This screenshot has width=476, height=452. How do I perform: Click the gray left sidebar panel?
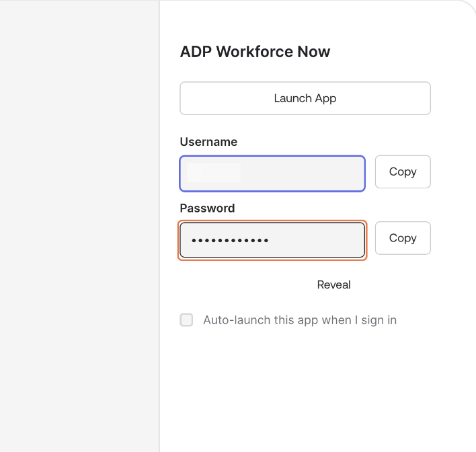click(79, 226)
